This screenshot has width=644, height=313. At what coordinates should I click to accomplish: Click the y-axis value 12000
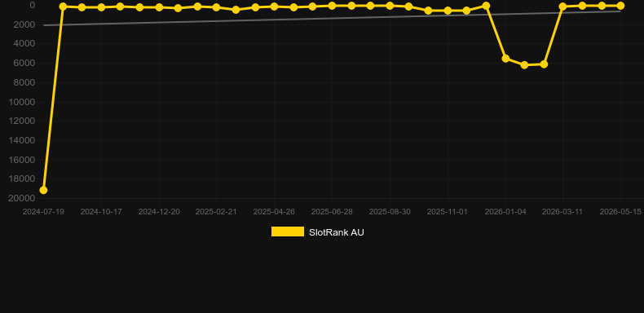coord(22,121)
